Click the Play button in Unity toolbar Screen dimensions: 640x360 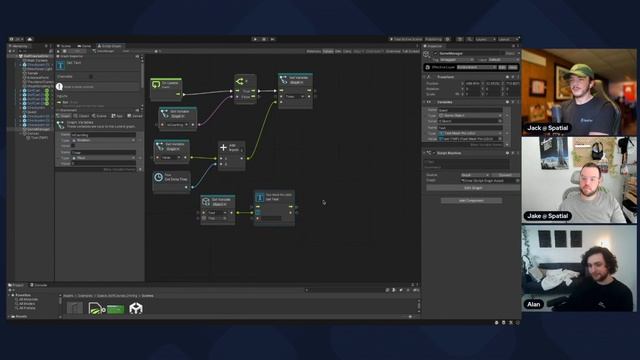pyautogui.click(x=255, y=39)
